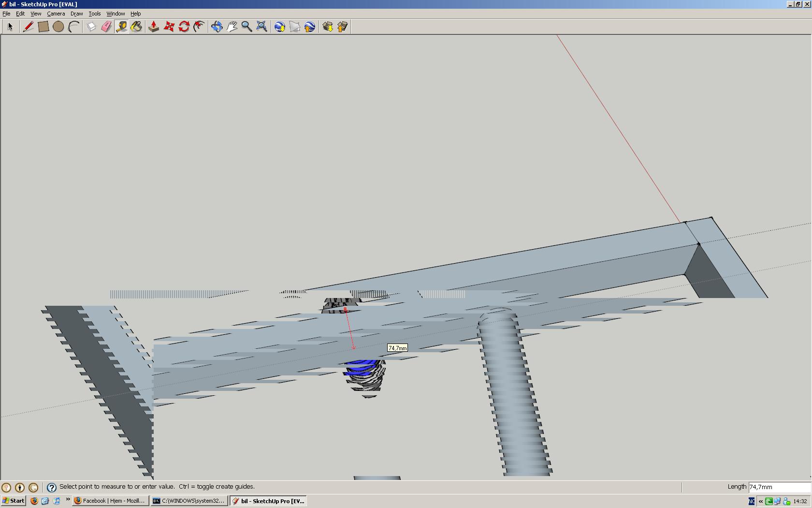Image resolution: width=812 pixels, height=508 pixels.
Task: Click the Zoom Extents icon
Action: 261,27
